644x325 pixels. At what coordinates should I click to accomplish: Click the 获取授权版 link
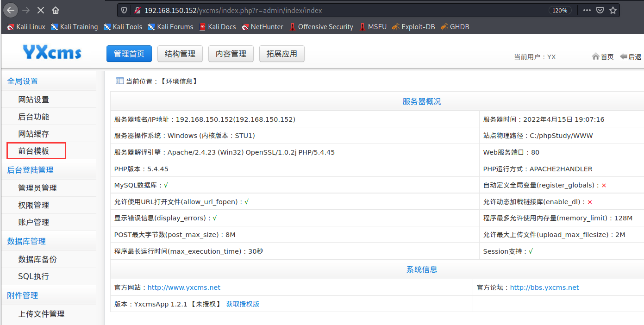pos(243,304)
